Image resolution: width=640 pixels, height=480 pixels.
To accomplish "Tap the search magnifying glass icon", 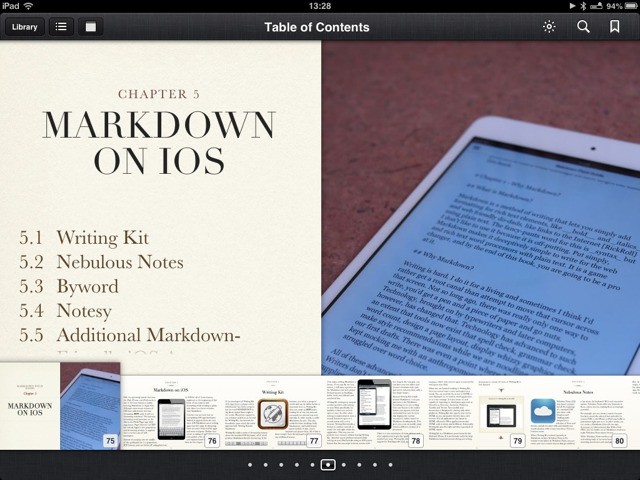I will point(583,27).
